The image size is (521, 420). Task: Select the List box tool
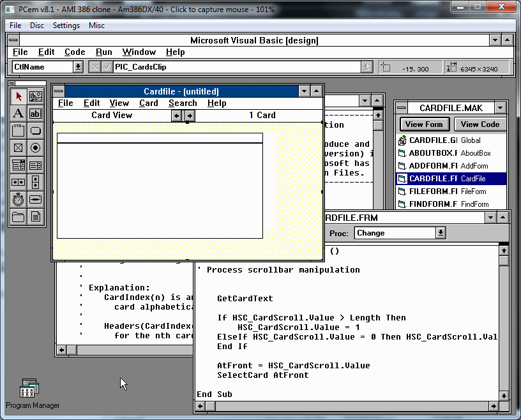click(36, 165)
